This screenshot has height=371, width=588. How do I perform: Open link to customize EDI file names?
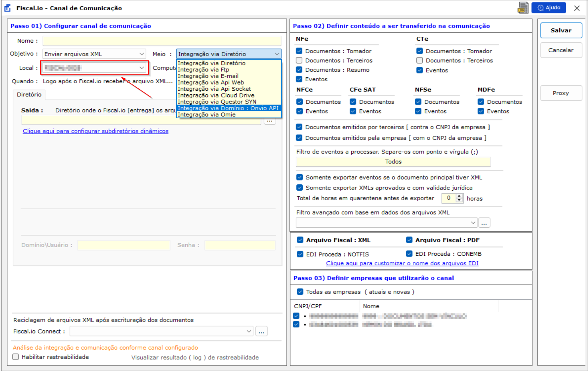pos(402,263)
